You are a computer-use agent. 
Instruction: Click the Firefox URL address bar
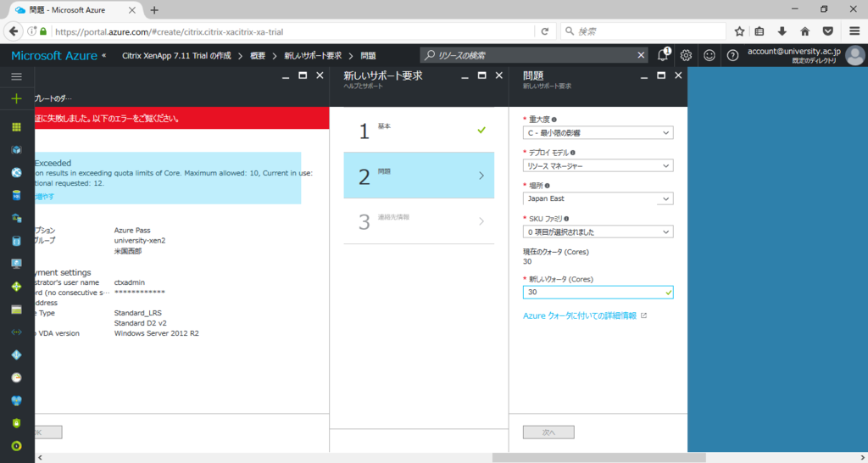(293, 31)
